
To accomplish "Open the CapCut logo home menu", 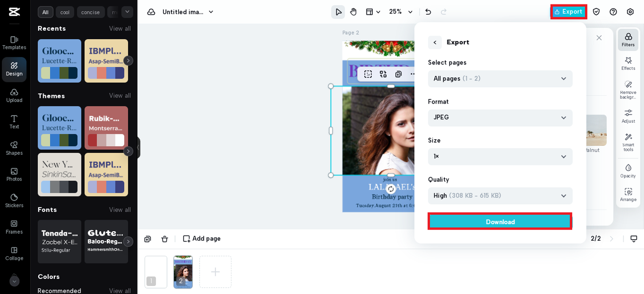I will tap(14, 12).
